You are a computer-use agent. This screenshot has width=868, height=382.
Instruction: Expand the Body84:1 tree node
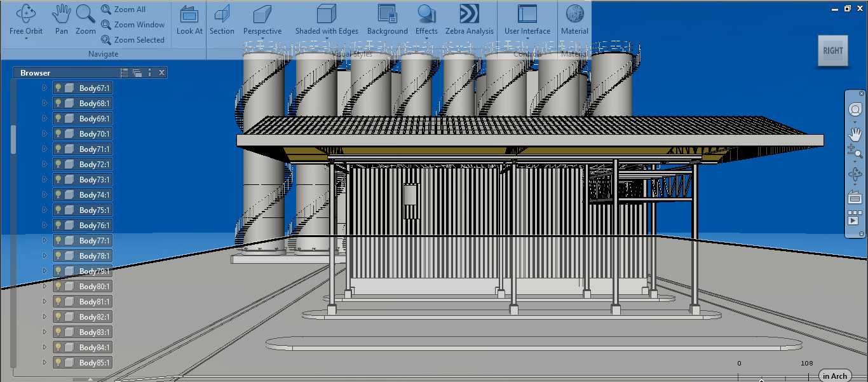(x=44, y=347)
